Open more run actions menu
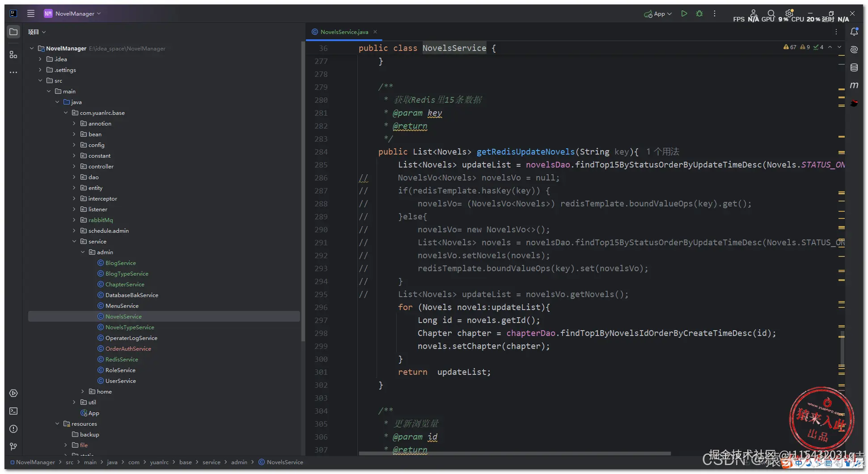Image resolution: width=868 pixels, height=474 pixels. (715, 13)
